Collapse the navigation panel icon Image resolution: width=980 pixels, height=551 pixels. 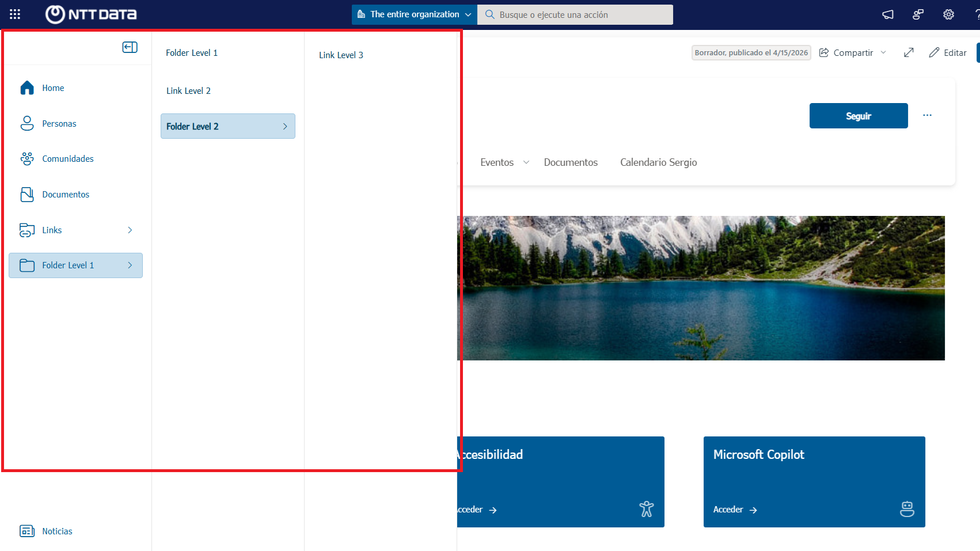[x=130, y=47]
